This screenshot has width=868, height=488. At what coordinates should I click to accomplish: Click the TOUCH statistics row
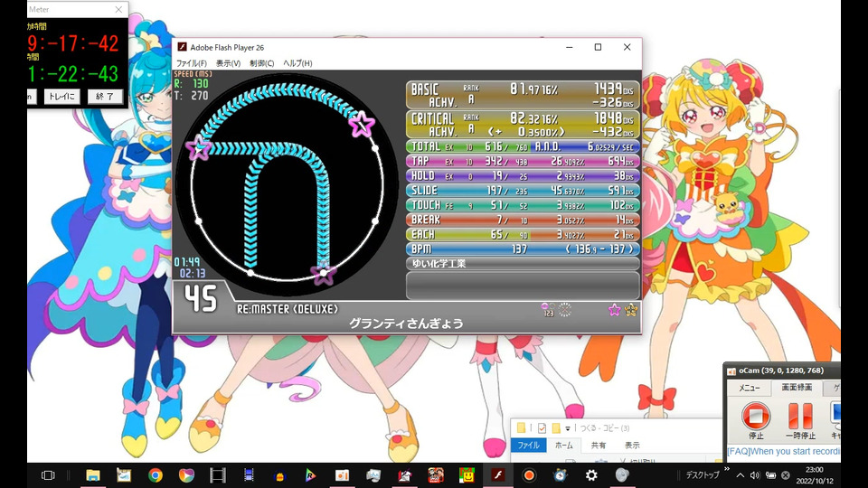click(523, 205)
